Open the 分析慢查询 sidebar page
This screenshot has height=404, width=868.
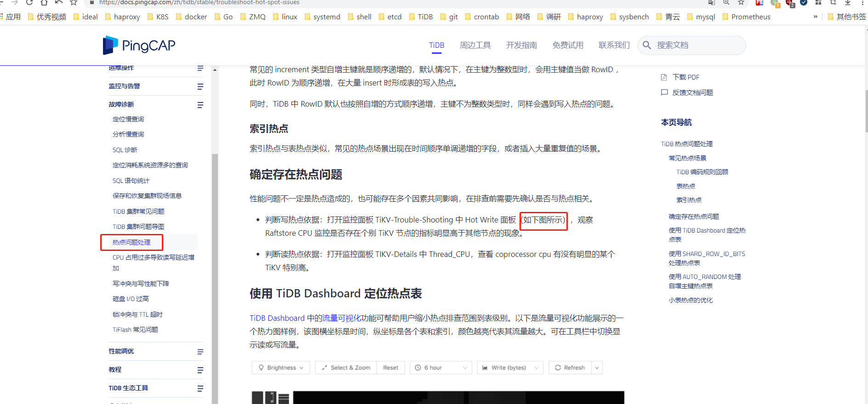click(128, 134)
